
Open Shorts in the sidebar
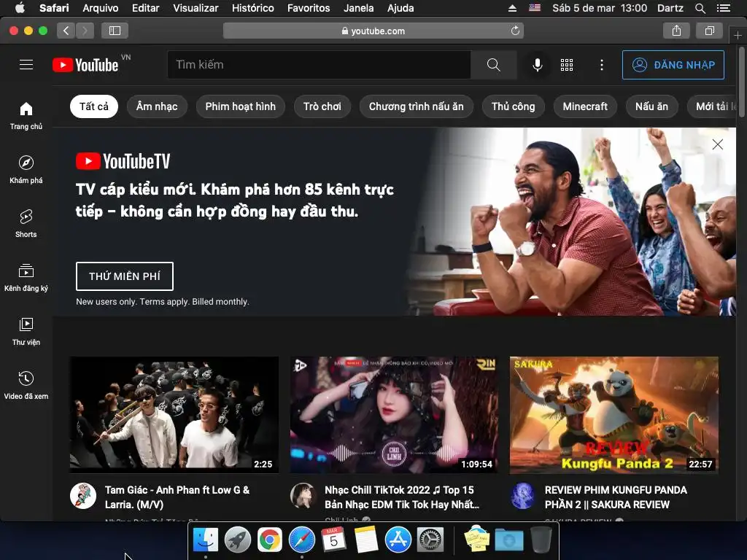click(x=26, y=223)
